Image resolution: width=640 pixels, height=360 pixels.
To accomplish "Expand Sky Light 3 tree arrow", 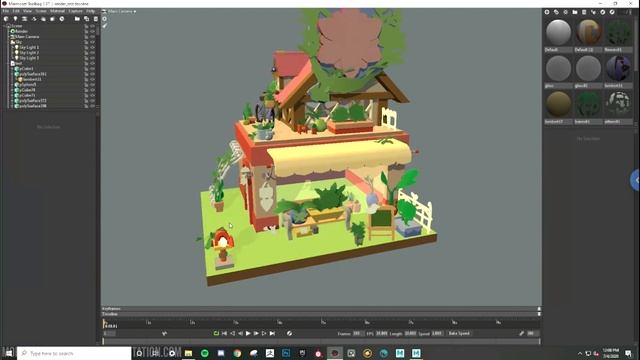I will point(13,58).
